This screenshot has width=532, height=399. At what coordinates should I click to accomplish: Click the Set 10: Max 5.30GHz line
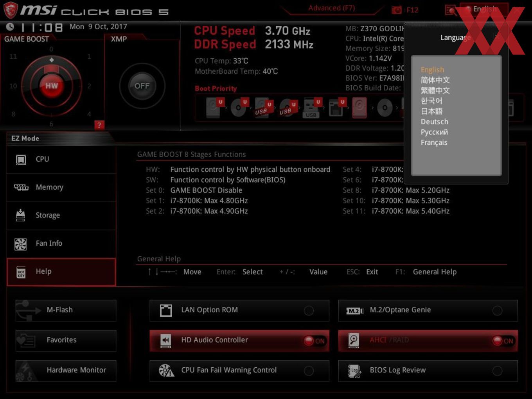point(396,201)
